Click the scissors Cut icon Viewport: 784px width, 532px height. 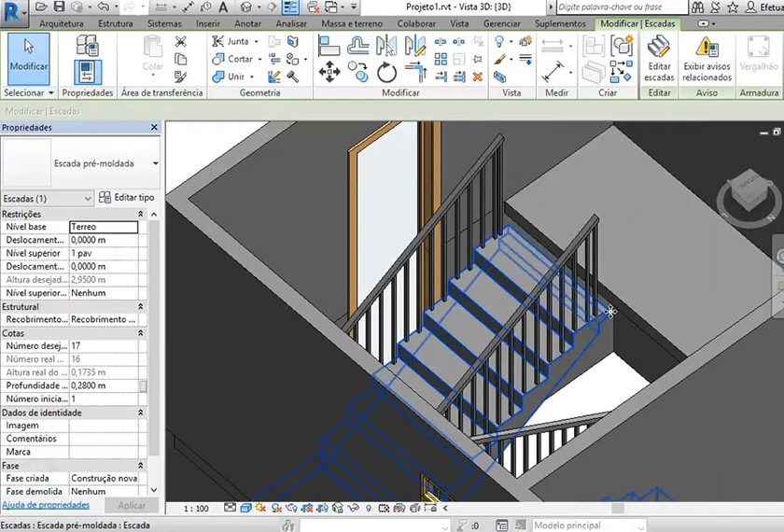tap(180, 42)
